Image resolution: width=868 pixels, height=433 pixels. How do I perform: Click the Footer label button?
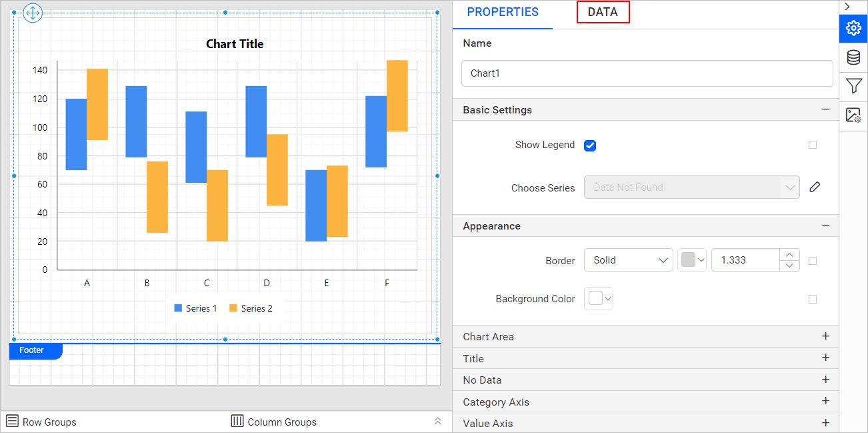pos(32,350)
